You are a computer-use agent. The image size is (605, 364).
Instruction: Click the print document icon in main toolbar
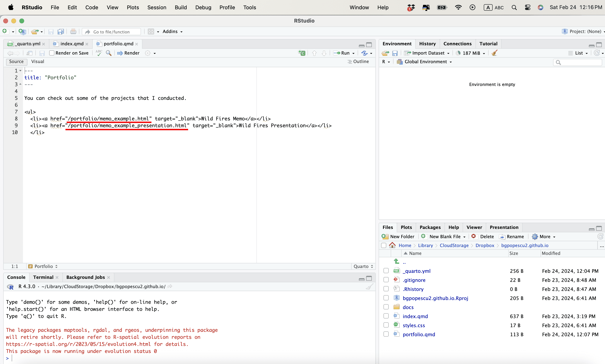73,32
